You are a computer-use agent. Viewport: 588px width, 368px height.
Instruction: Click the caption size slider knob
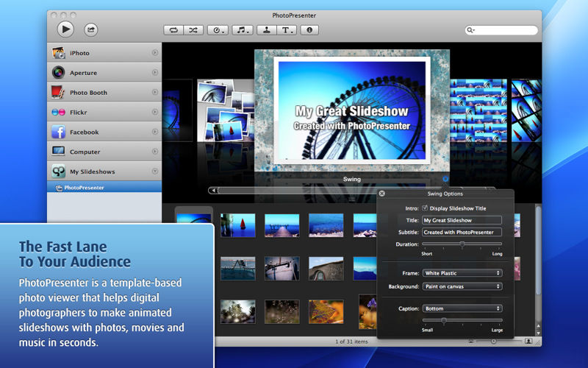click(444, 320)
